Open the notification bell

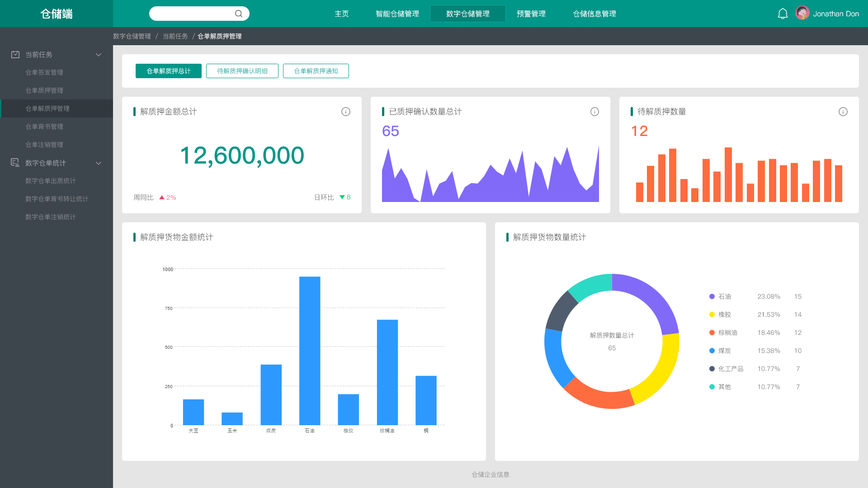tap(783, 14)
